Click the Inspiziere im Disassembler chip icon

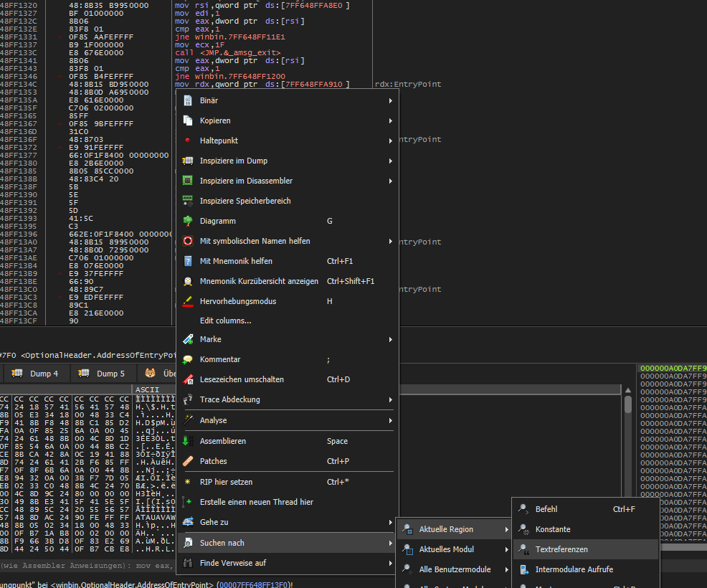(x=188, y=181)
